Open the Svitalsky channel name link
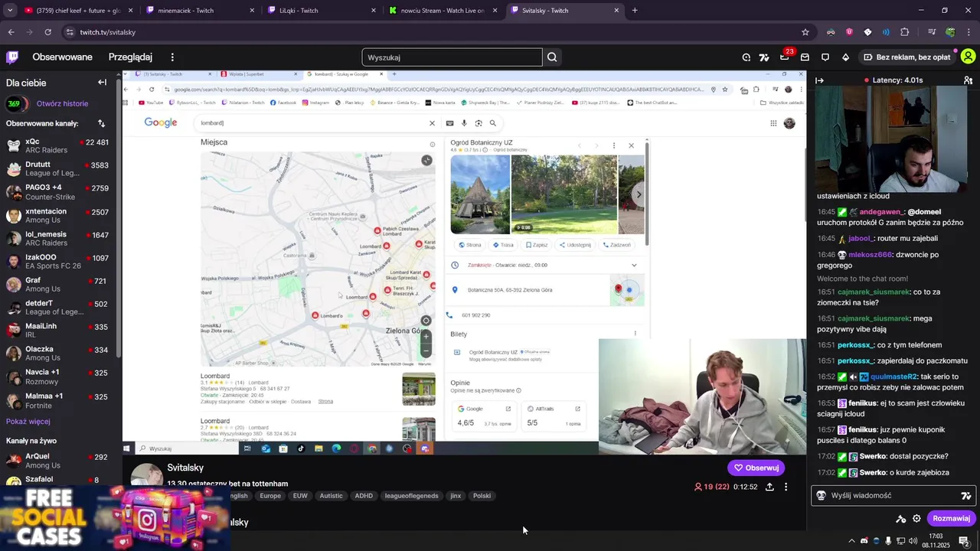This screenshot has height=551, width=980. [x=185, y=468]
